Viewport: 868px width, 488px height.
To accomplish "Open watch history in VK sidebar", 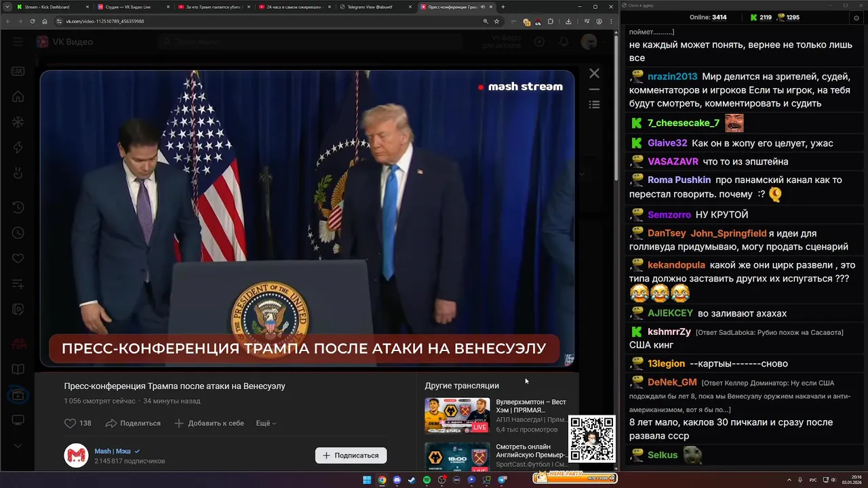I will pos(18,207).
